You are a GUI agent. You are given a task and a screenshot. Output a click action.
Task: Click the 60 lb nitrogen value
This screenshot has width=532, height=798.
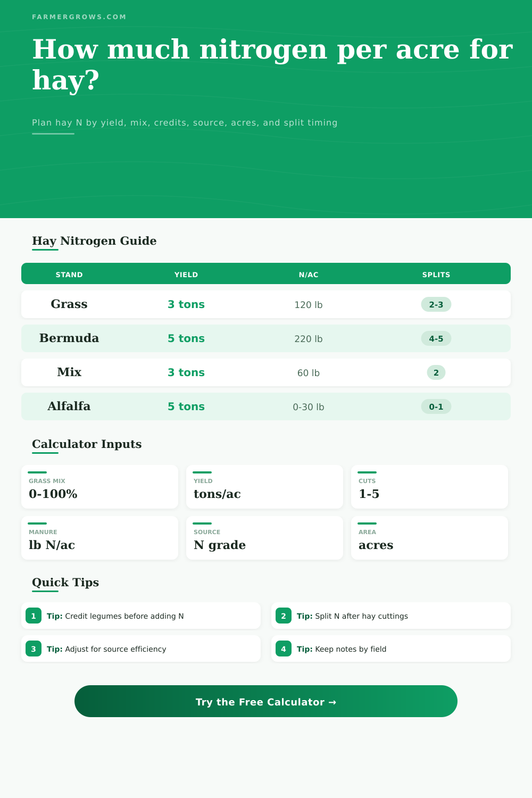[309, 373]
